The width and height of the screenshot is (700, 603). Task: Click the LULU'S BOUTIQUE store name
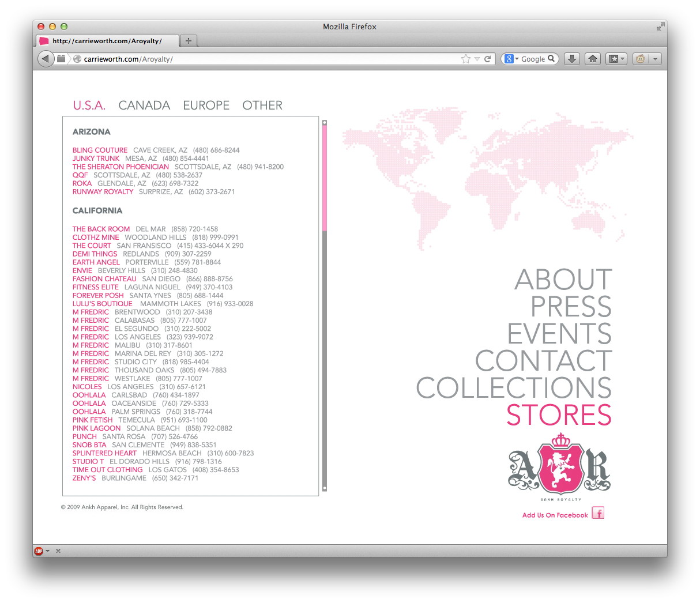point(102,304)
